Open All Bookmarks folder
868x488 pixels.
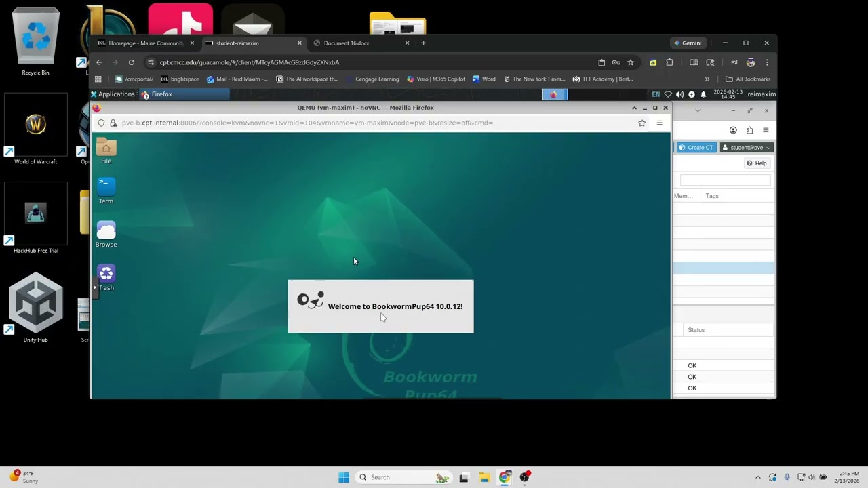click(x=748, y=79)
